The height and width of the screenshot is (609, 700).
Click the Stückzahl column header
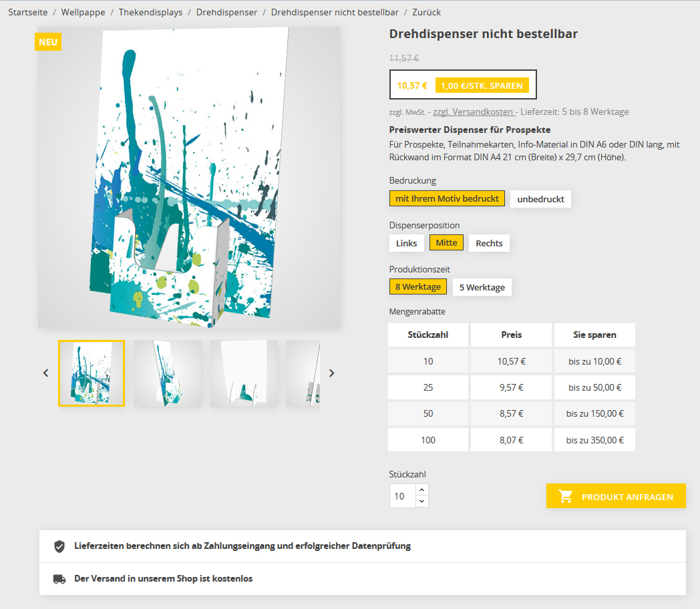click(428, 335)
